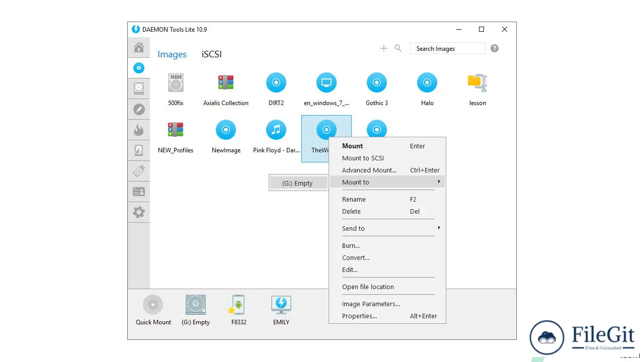Choose Mount to SCSI
Viewport: 644px width, 362px height.
click(x=387, y=158)
